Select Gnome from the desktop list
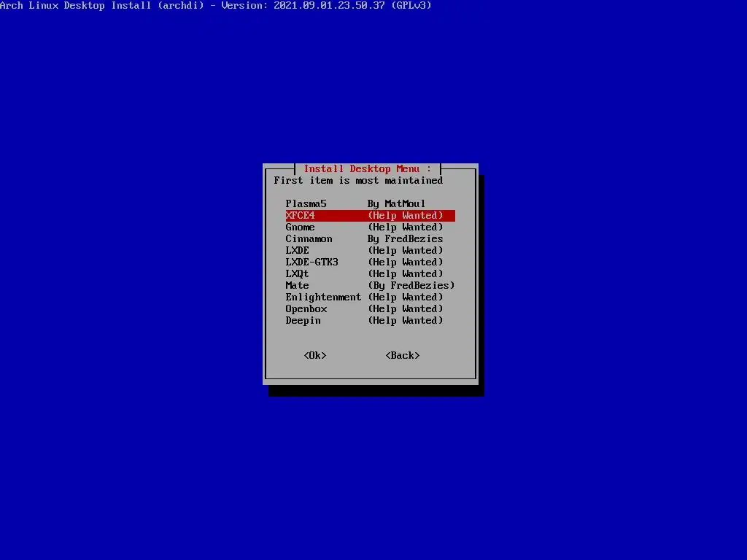747x560 pixels. (370, 227)
